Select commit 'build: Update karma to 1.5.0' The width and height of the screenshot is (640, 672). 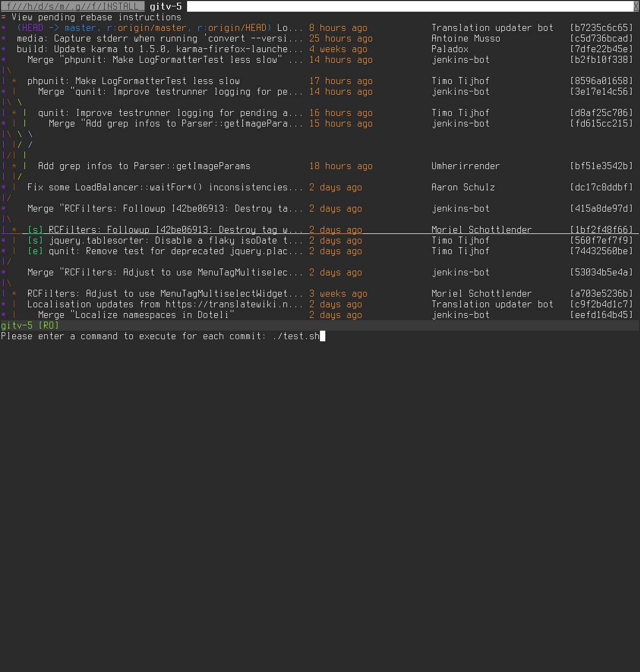pyautogui.click(x=320, y=49)
